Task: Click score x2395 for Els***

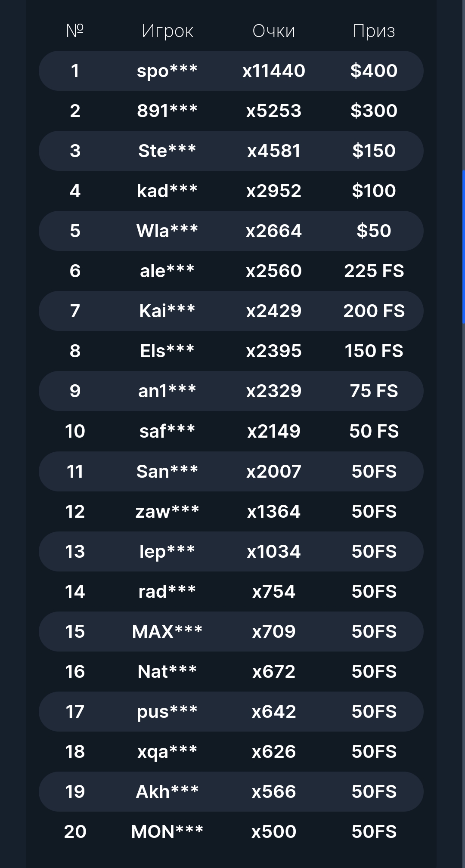Action: coord(274,351)
